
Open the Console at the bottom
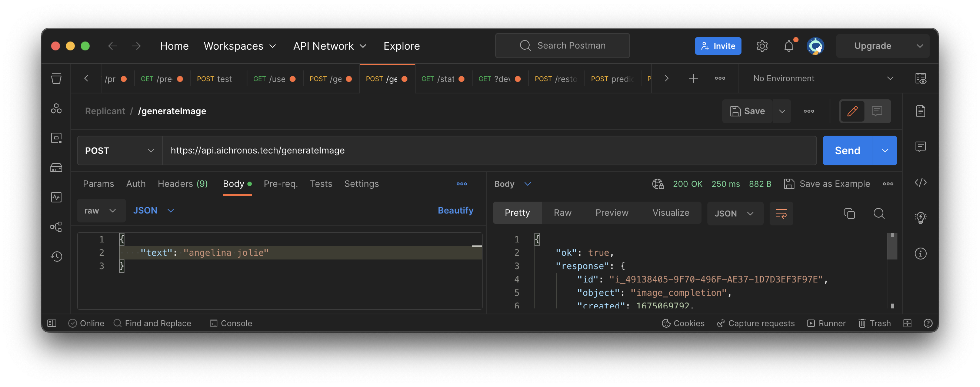(231, 323)
